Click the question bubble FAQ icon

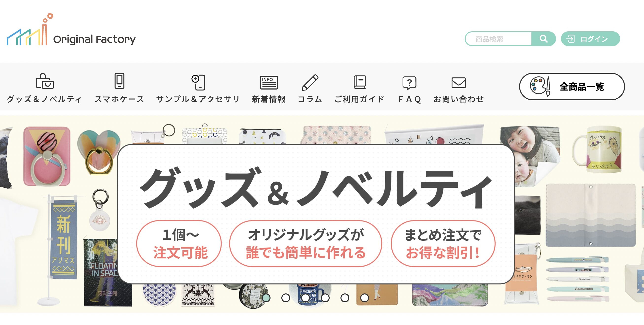click(x=409, y=83)
